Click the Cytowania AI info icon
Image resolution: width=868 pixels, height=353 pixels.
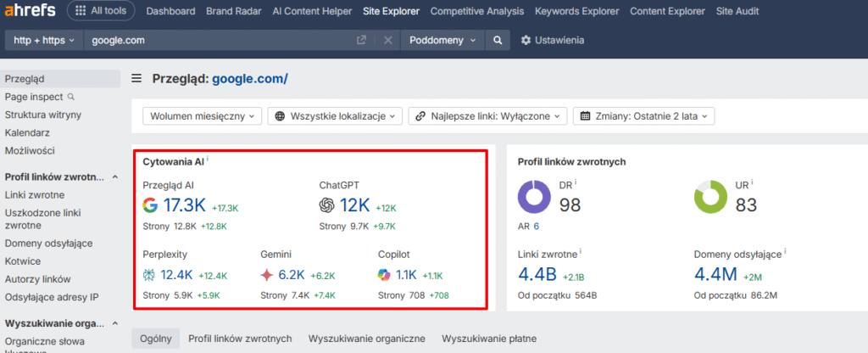click(208, 160)
